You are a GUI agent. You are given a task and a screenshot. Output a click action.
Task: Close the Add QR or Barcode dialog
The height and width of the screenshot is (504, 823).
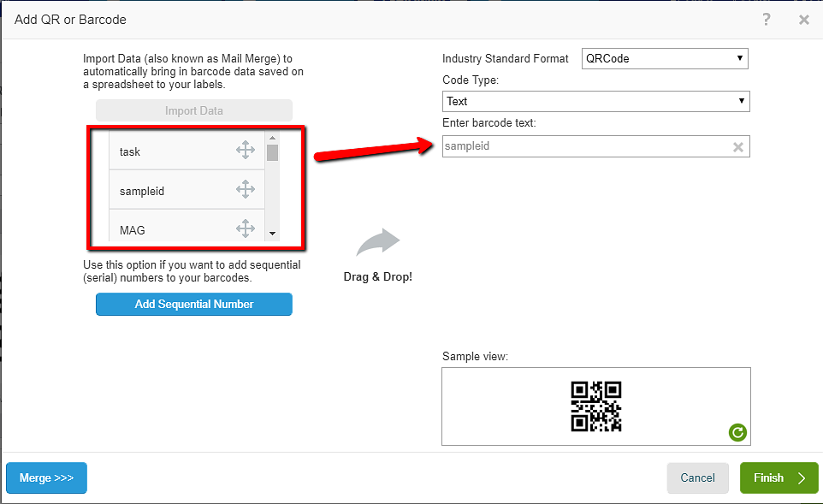[x=804, y=20]
